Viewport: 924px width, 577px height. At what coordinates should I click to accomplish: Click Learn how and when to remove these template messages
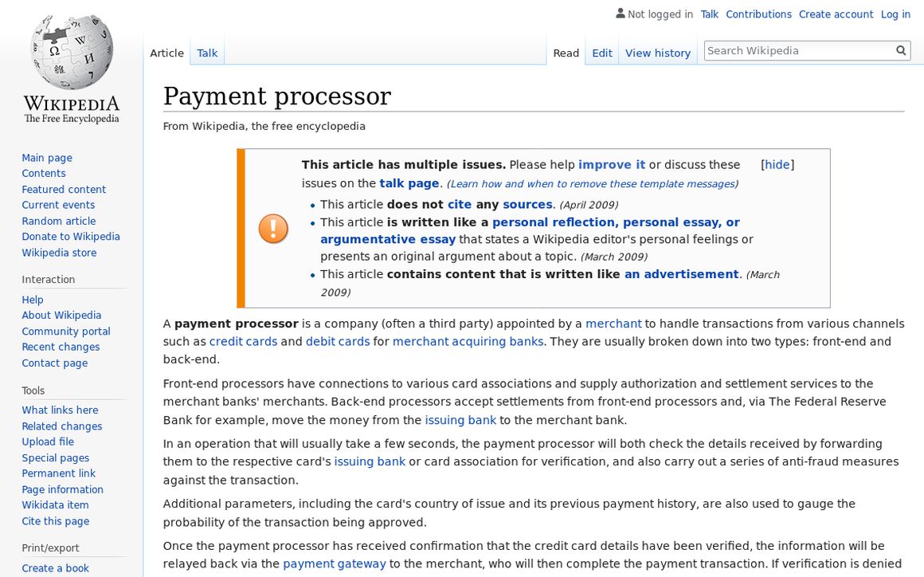click(592, 184)
